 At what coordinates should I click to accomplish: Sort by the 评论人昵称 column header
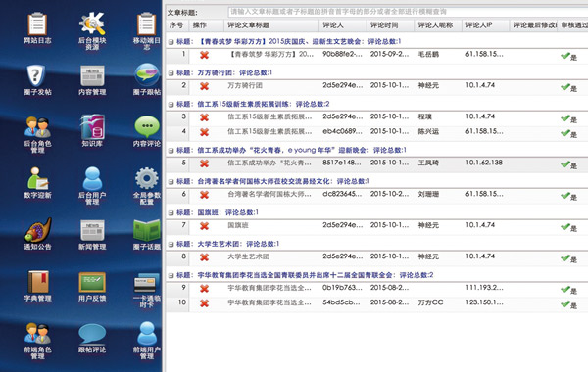[438, 25]
